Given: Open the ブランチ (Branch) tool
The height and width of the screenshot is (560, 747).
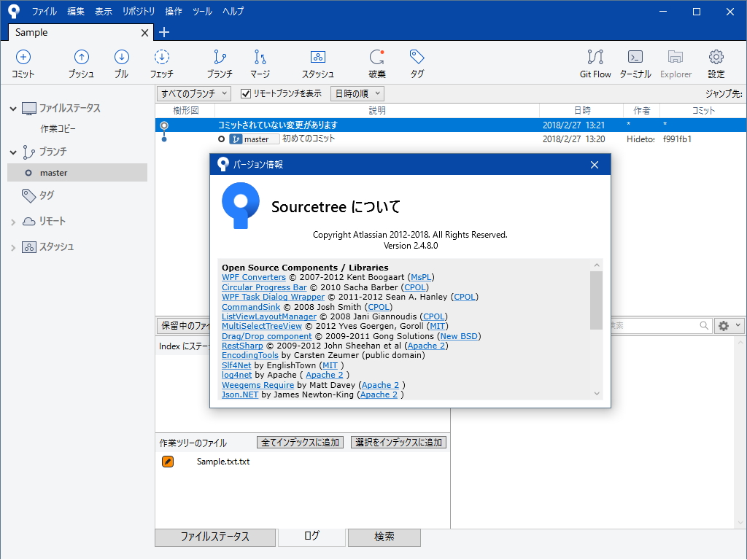Looking at the screenshot, I should point(218,63).
